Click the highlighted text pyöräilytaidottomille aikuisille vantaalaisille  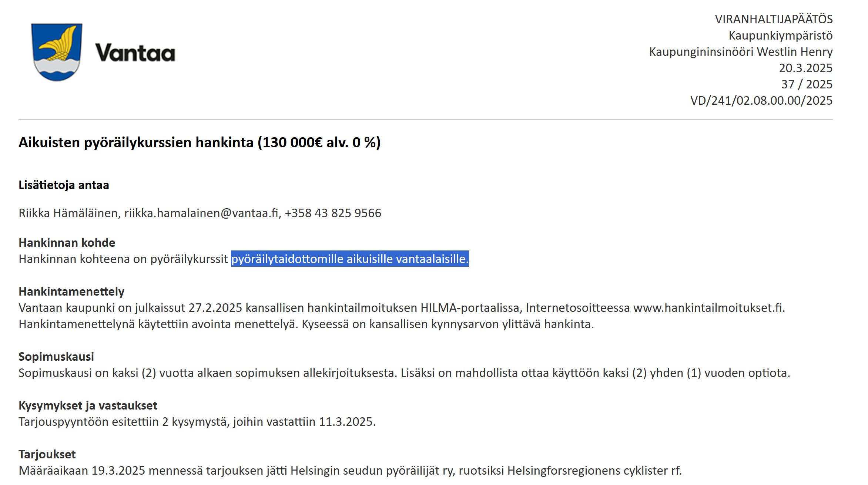[x=350, y=259]
